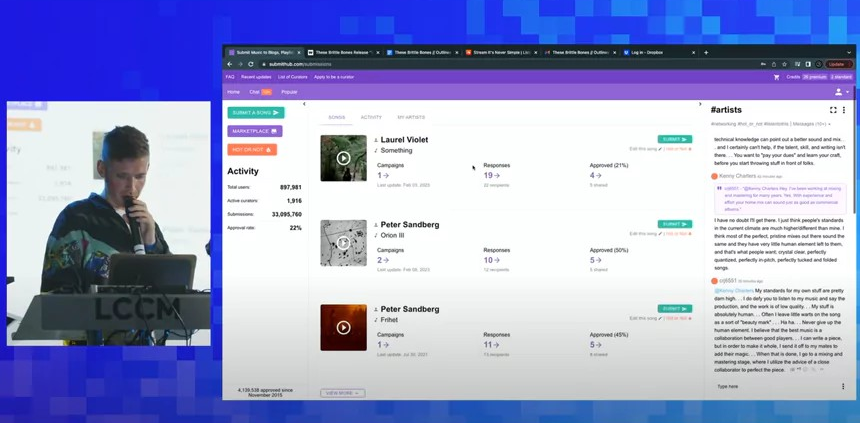
Task: Switch to Stream It's Never Simple tab
Action: [500, 53]
